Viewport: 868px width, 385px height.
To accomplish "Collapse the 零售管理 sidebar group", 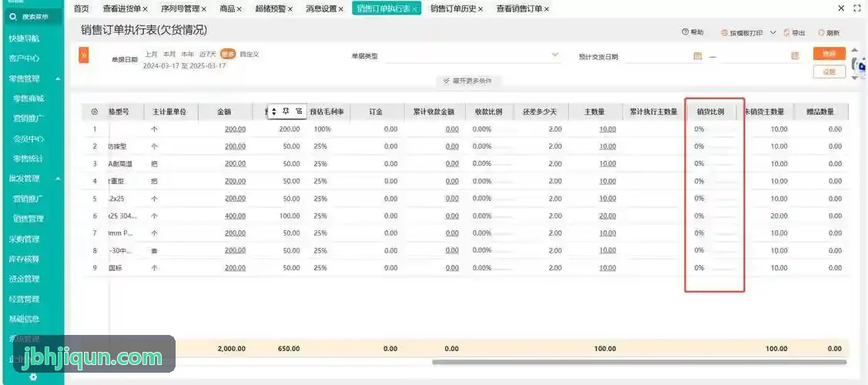I will [x=58, y=79].
